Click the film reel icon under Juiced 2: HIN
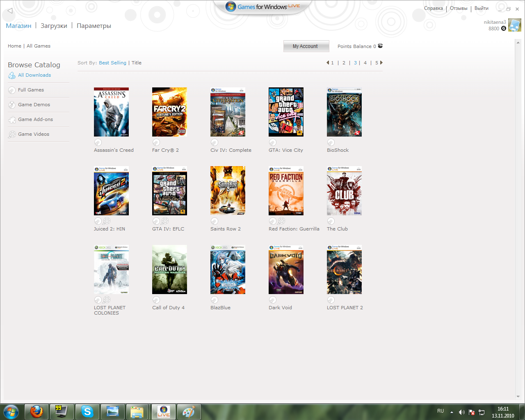The image size is (525, 420). [107, 221]
